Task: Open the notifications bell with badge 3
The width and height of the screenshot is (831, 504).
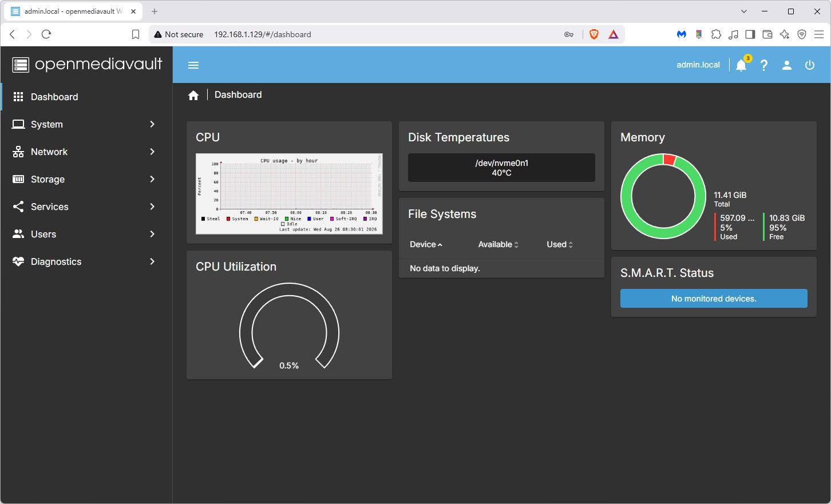Action: tap(742, 65)
